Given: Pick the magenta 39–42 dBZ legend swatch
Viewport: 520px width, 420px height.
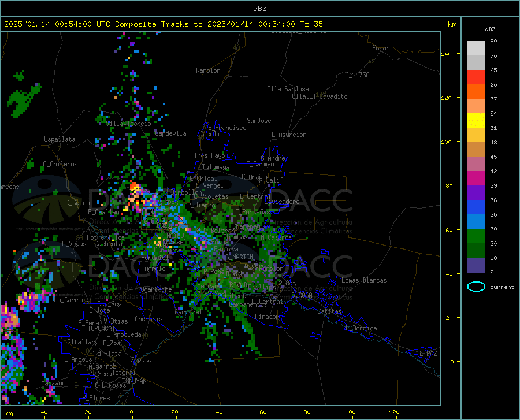Looking at the screenshot, I should [476, 179].
